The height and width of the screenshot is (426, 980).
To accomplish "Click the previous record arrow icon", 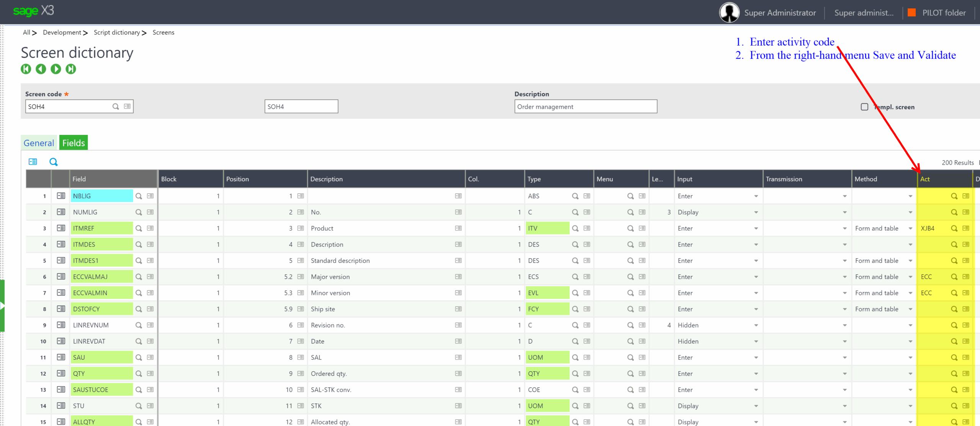I will 41,69.
